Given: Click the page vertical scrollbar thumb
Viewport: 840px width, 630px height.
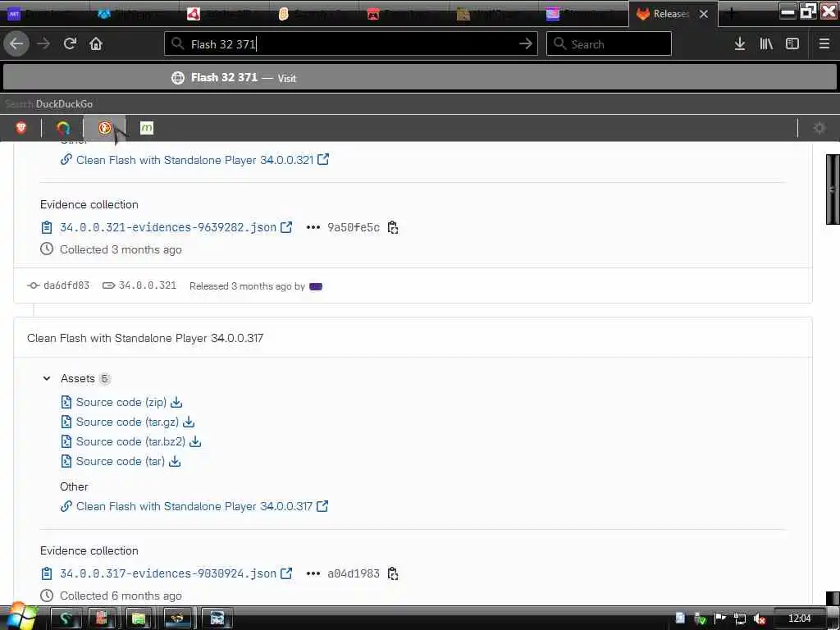Looking at the screenshot, I should [833, 189].
